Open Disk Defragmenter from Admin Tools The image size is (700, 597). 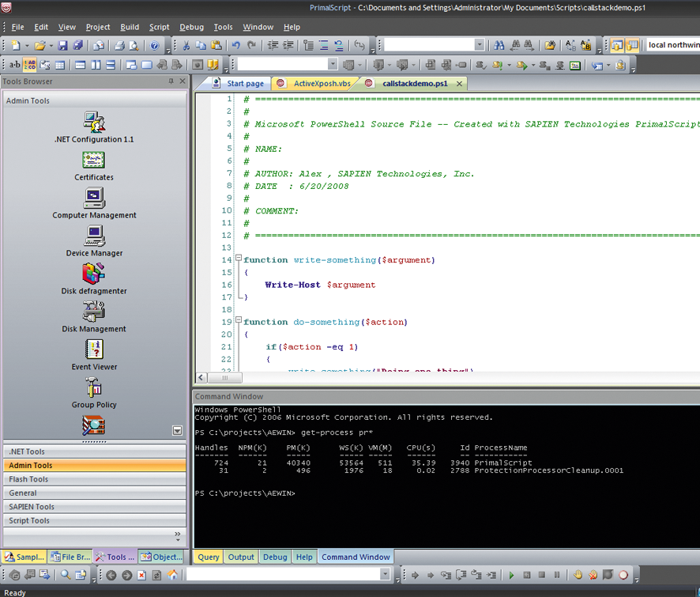pos(94,278)
